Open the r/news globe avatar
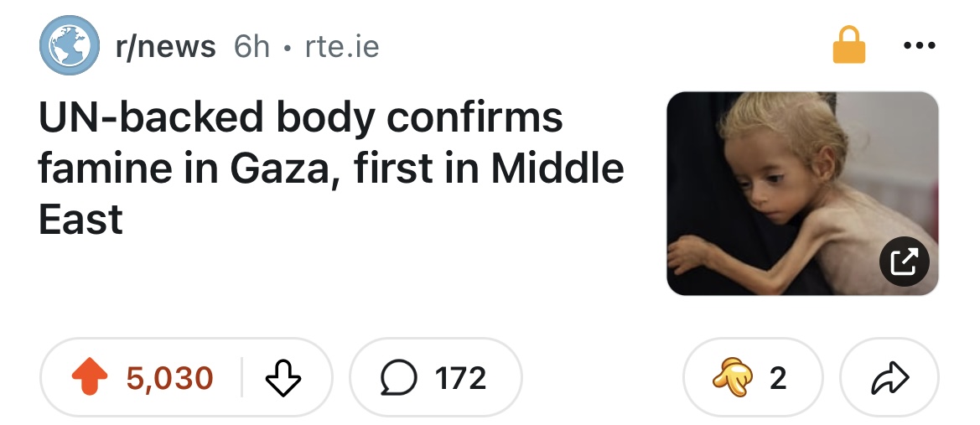Screen dimensions: 980x425 coord(65,47)
